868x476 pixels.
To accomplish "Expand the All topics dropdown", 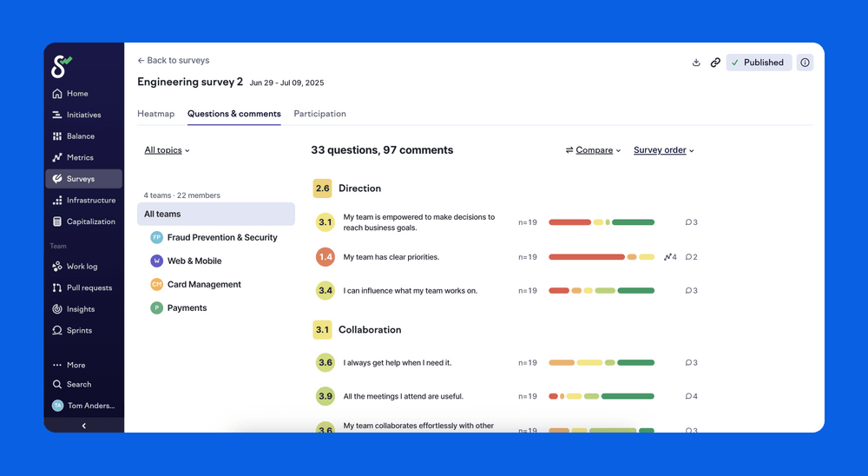I will tap(167, 150).
